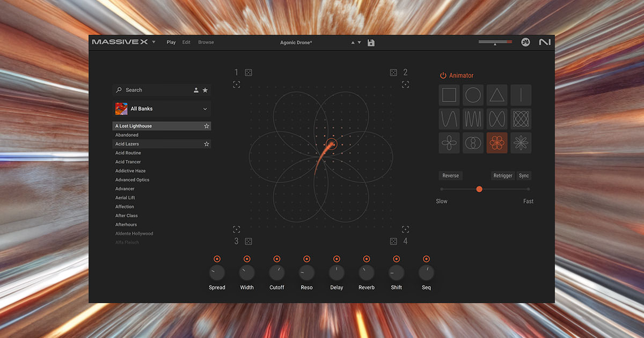The height and width of the screenshot is (338, 644).
Task: Go to next preset with the down arrow
Action: pos(359,42)
